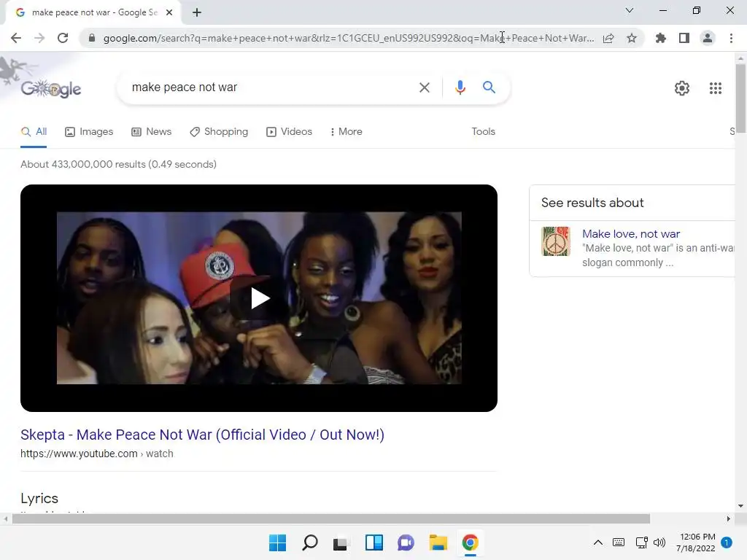Open Make love, not war result
This screenshot has width=747, height=560.
(631, 234)
